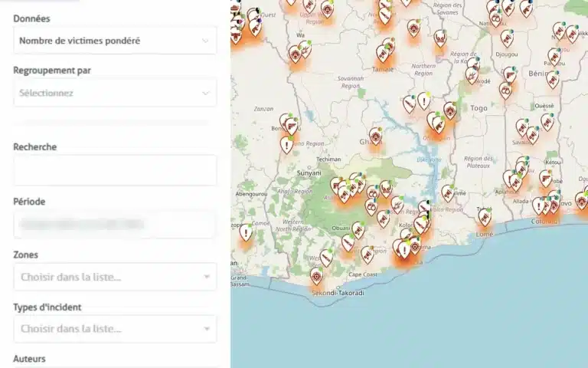Viewport: 588px width, 368px height.
Task: Open the Données dropdown showing Nombre de victimes pondéré
Action: 115,41
